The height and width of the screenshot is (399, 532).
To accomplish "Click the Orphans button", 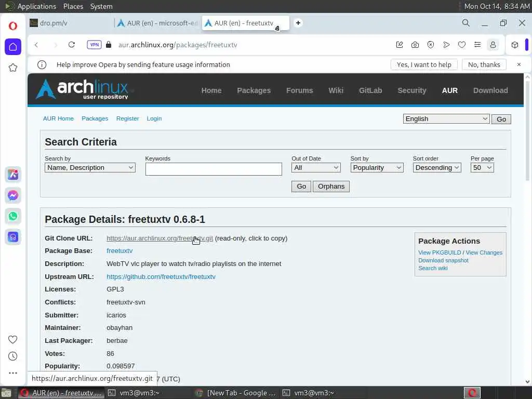I will (x=331, y=187).
